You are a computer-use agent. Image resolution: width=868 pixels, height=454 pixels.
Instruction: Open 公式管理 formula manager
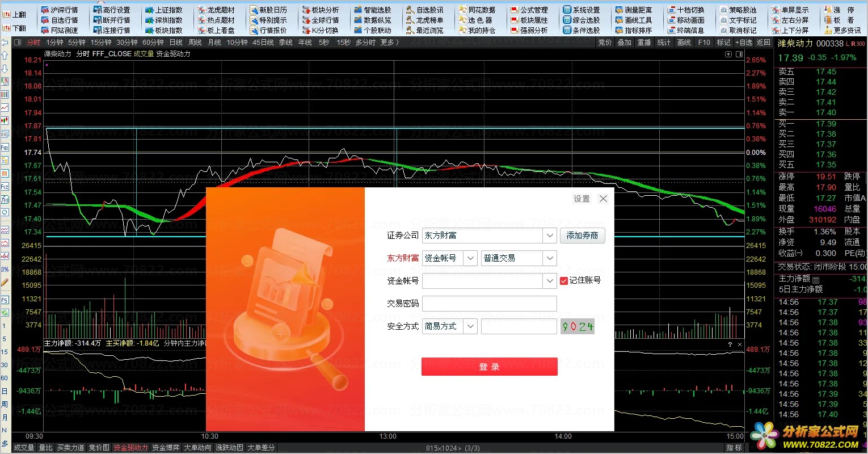click(529, 10)
